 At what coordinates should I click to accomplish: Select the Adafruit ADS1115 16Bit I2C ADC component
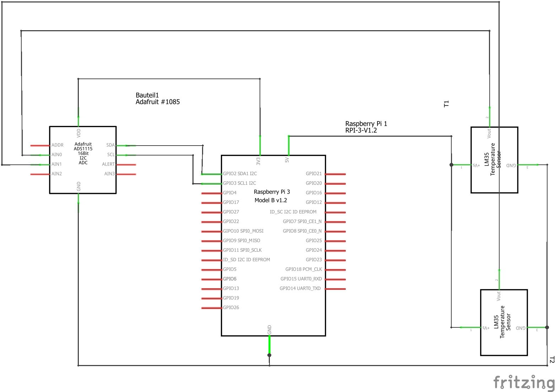click(83, 160)
